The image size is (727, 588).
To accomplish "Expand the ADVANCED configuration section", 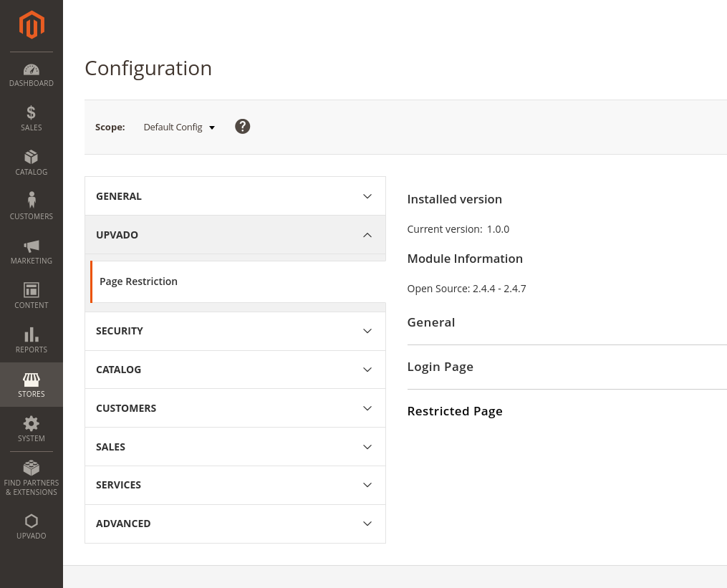I will coord(235,524).
